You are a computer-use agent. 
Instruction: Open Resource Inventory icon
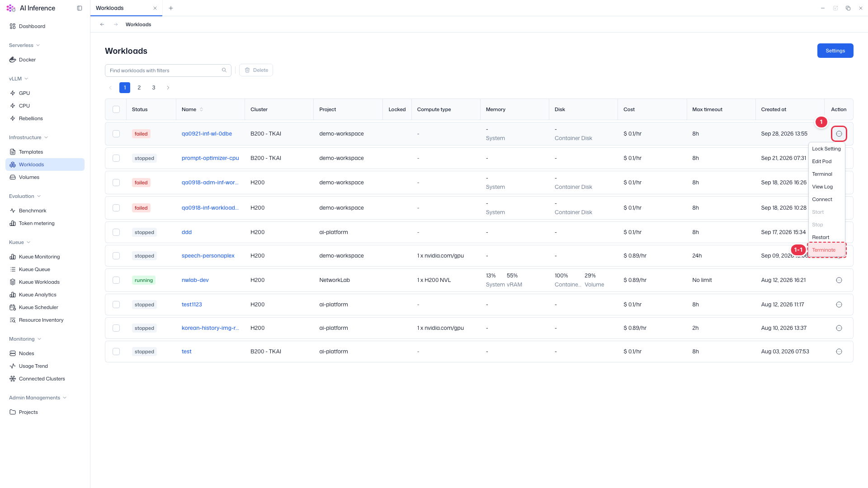pyautogui.click(x=13, y=320)
